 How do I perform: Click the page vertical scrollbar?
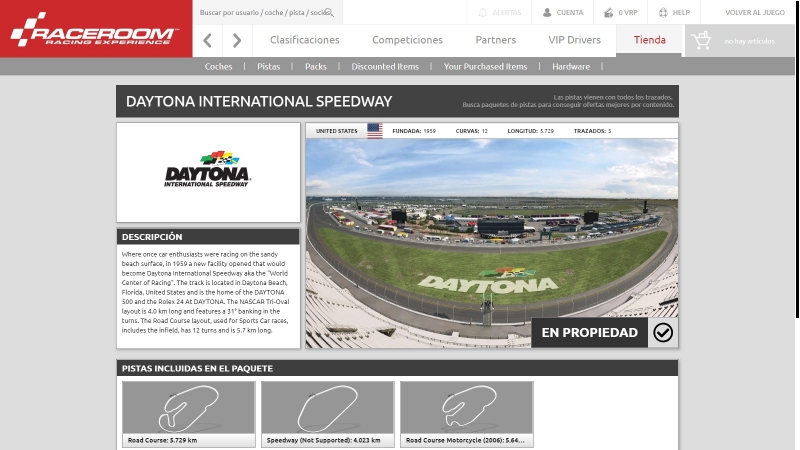pos(797,159)
